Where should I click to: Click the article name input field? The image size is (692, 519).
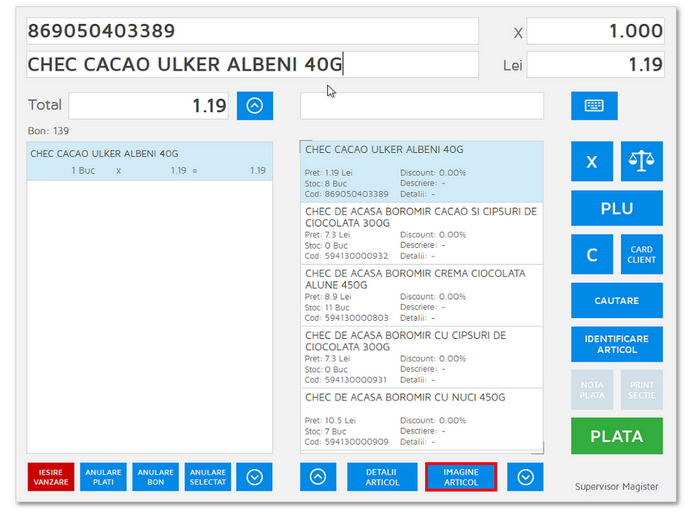point(252,64)
